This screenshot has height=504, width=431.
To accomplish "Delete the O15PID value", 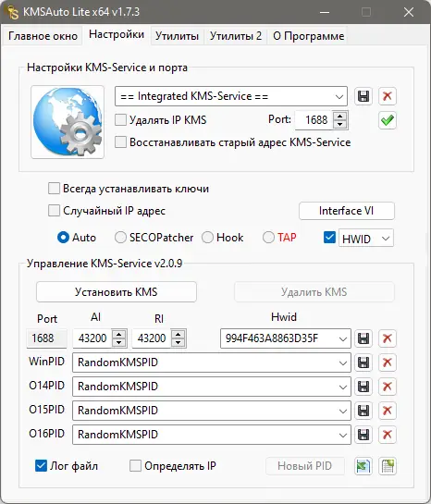I will click(388, 411).
